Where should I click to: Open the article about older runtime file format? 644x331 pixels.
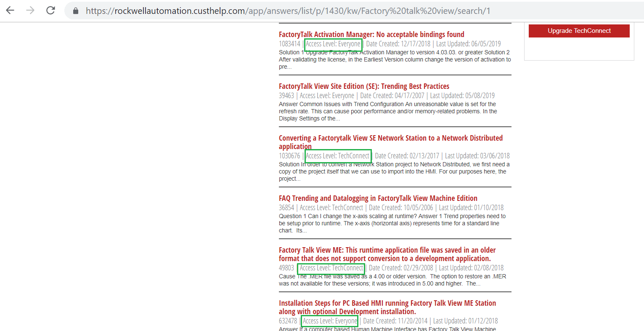point(387,250)
